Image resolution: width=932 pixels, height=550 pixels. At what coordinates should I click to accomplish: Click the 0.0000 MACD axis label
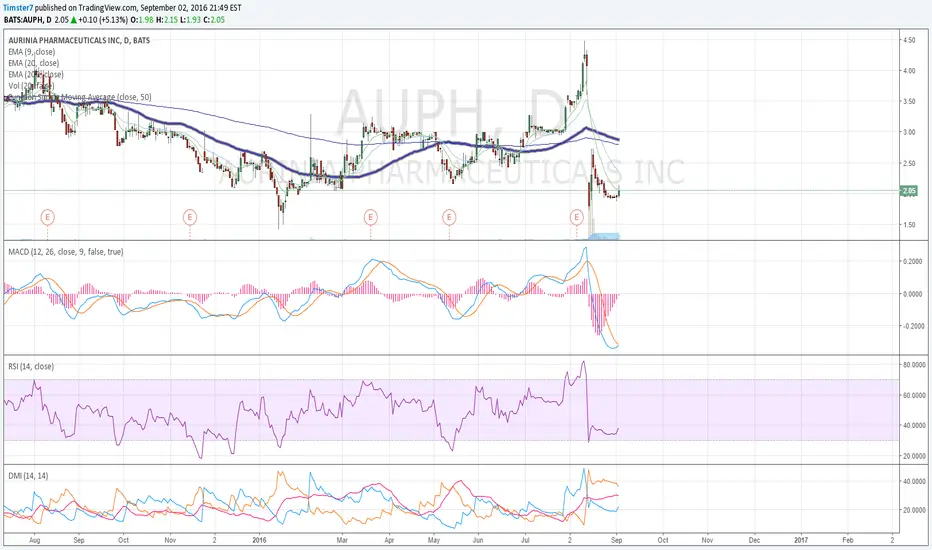point(914,294)
